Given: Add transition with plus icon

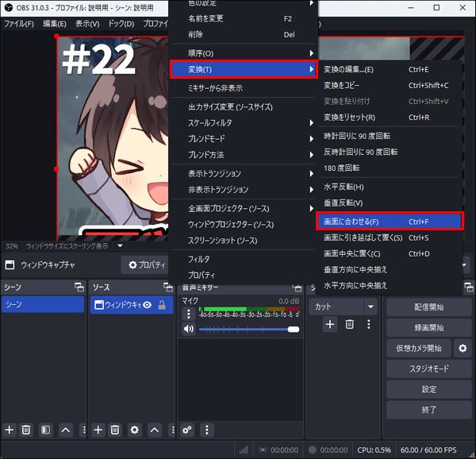Looking at the screenshot, I should point(330,325).
